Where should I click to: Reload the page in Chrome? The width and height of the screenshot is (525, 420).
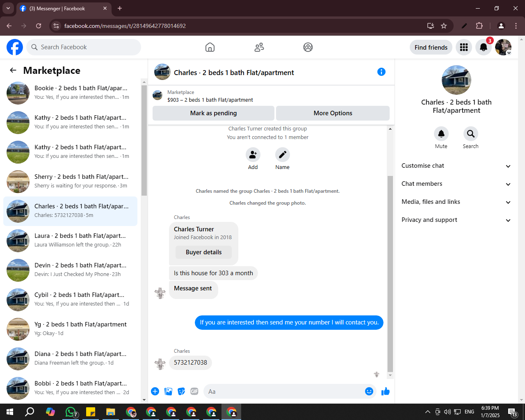click(39, 26)
